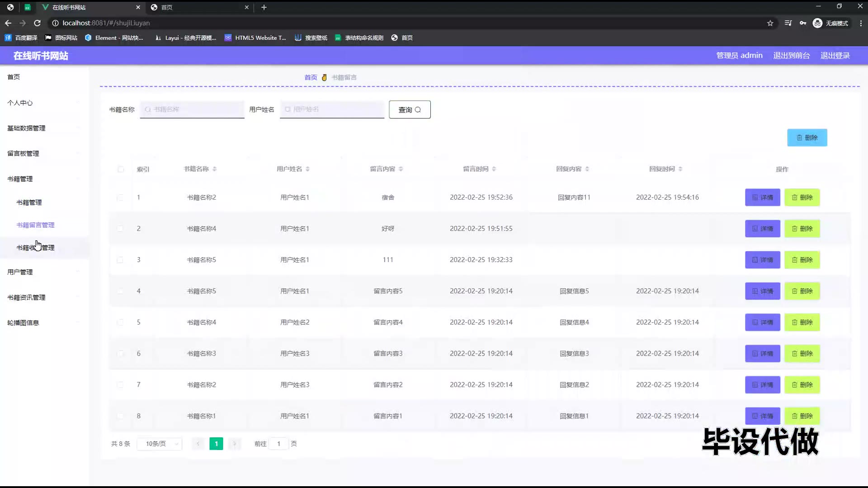Switch to the second browser tab 首页

(199, 7)
